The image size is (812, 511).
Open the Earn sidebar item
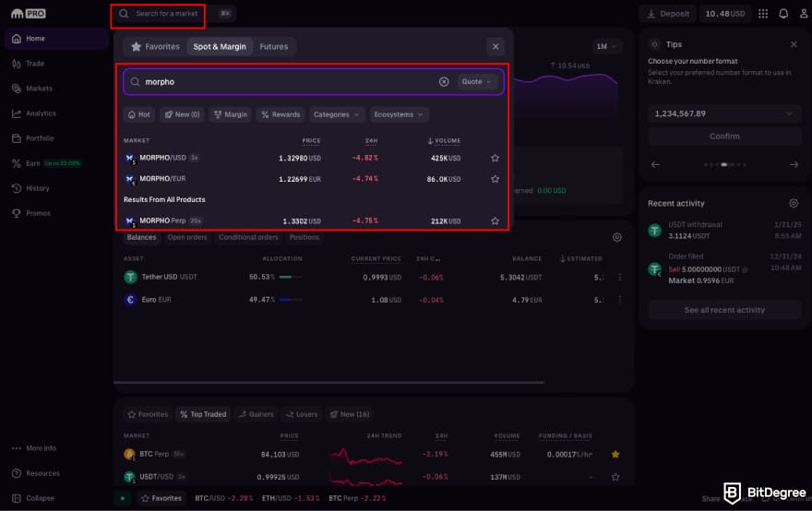click(x=56, y=163)
